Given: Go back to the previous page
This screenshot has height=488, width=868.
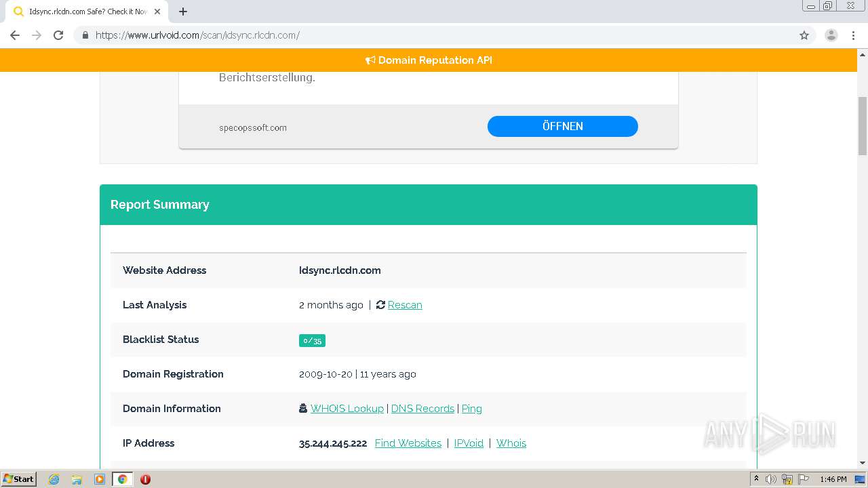Looking at the screenshot, I should coord(15,35).
